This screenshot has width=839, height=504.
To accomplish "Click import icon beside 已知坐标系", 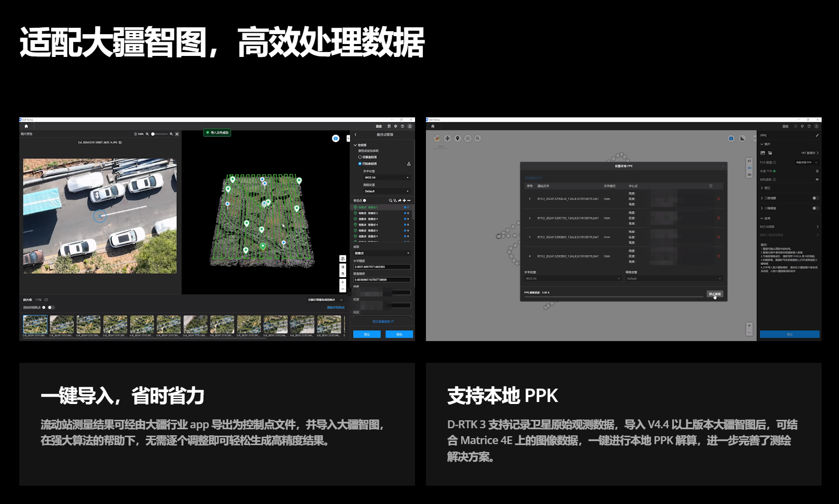I will [x=409, y=164].
